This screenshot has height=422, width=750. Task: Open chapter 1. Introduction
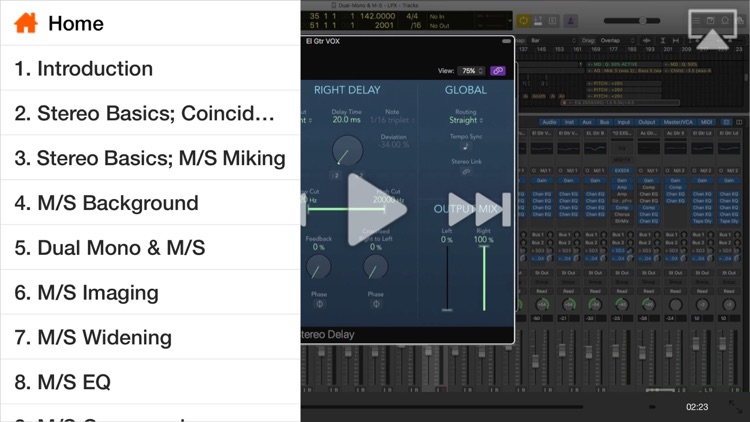point(150,68)
